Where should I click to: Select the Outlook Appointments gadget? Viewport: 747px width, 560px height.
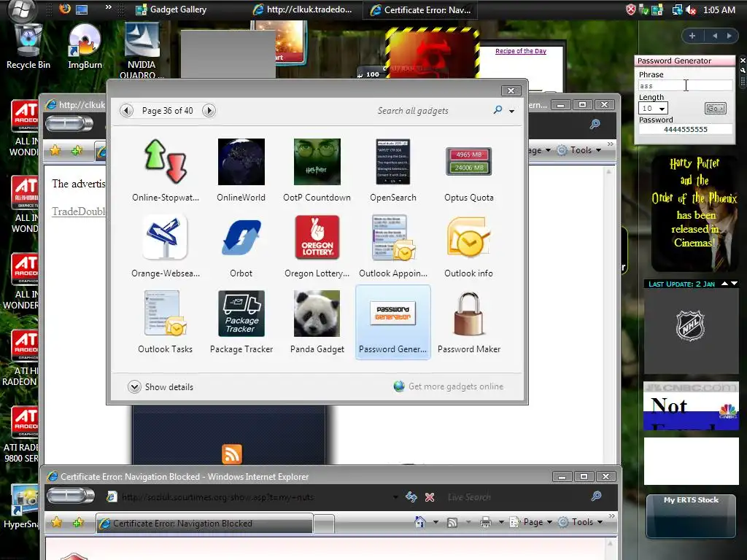click(393, 237)
